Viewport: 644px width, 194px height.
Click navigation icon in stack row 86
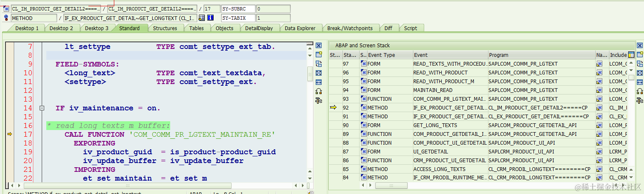(599, 161)
